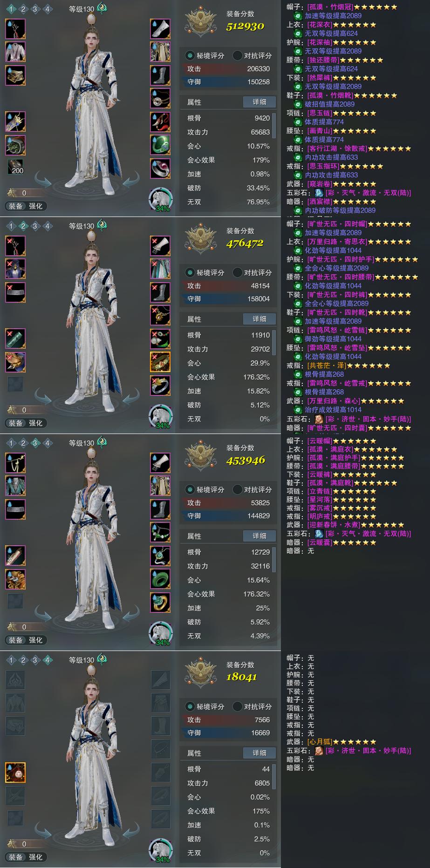The image size is (430, 868).
Task: Switch to equipment set 2 in first panel
Action: pyautogui.click(x=23, y=9)
